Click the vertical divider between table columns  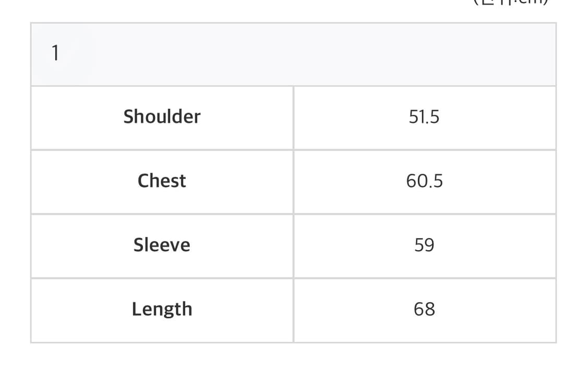tap(293, 214)
